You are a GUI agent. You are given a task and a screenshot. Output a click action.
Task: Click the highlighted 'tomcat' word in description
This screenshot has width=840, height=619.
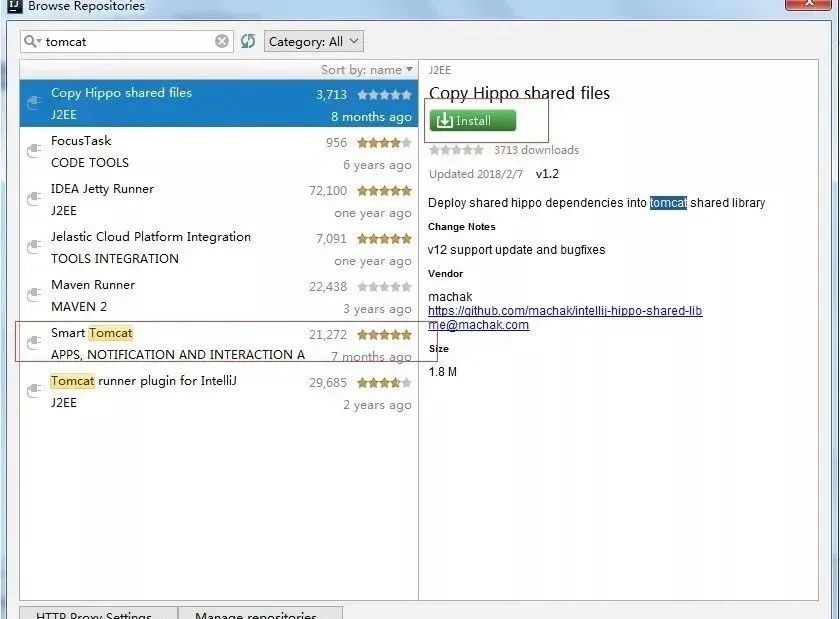pyautogui.click(x=668, y=203)
